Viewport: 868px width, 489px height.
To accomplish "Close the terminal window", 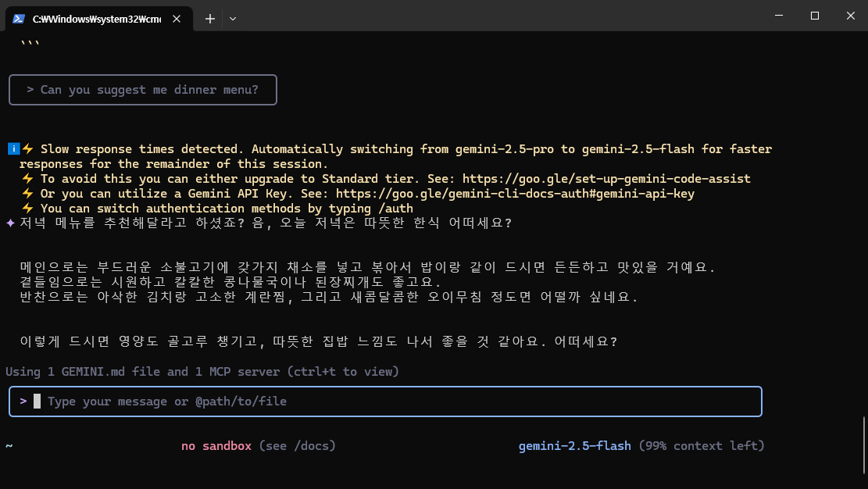I will (851, 16).
